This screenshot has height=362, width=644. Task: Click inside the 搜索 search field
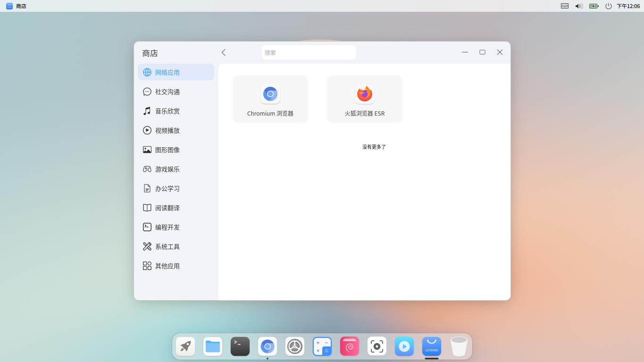point(309,52)
